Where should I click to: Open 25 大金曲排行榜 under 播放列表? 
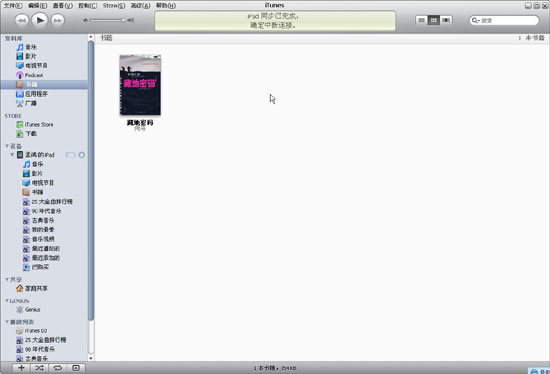click(41, 340)
